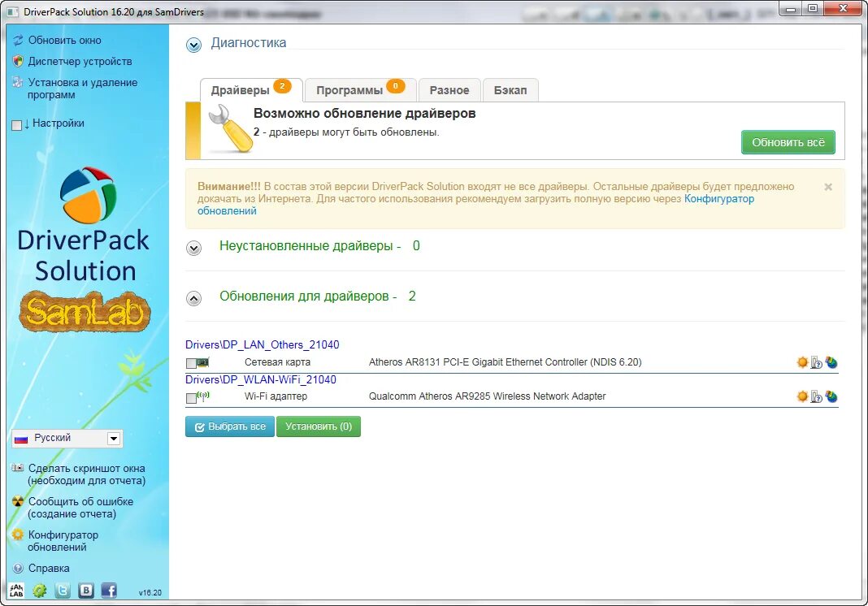868x606 pixels.
Task: Click the Установить (0) button
Action: 319,426
